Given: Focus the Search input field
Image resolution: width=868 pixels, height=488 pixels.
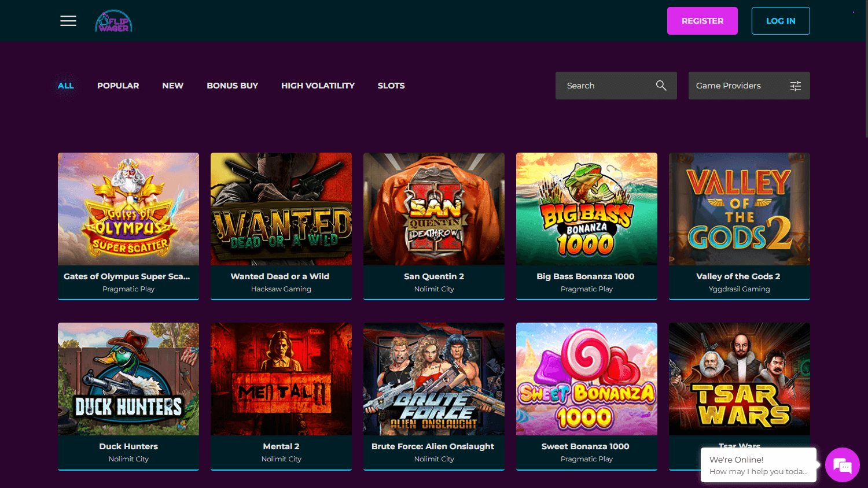Looking at the screenshot, I should [x=616, y=86].
